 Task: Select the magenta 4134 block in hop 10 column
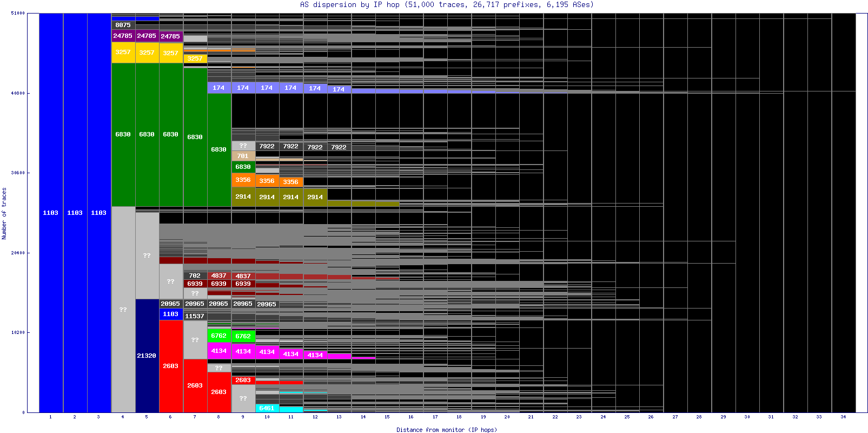coord(267,352)
